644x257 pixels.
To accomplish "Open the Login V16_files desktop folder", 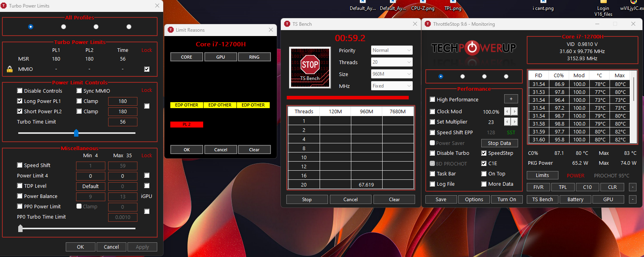I will tap(603, 8).
